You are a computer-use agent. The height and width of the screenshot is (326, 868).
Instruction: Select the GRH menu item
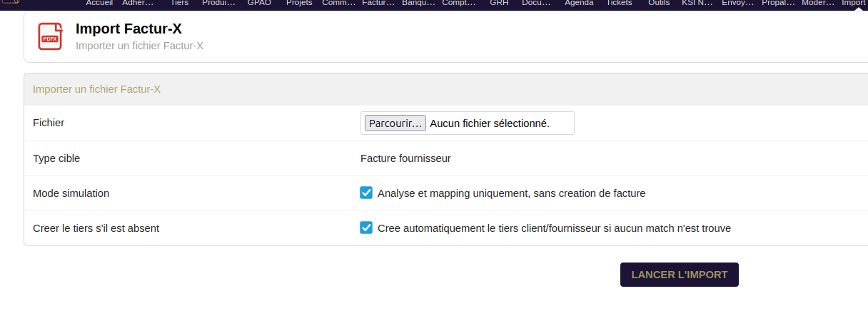pos(499,3)
